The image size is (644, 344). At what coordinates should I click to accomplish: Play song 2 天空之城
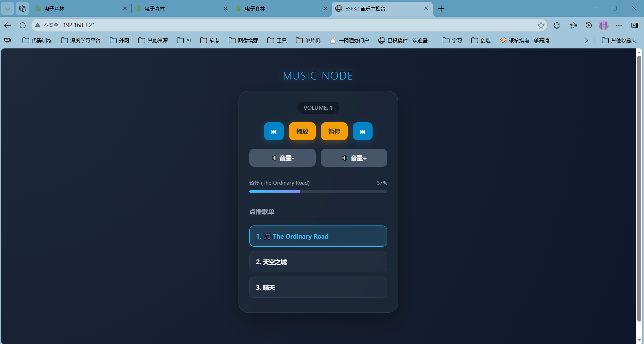click(x=318, y=262)
